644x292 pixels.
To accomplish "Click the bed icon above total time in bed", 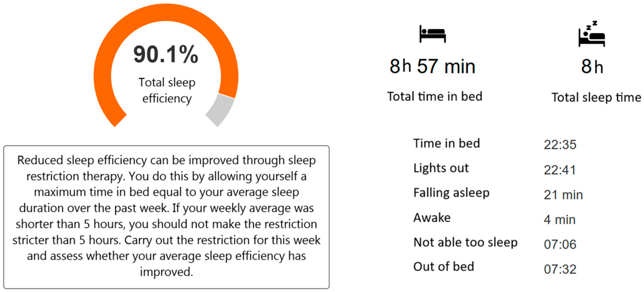I will [x=433, y=34].
